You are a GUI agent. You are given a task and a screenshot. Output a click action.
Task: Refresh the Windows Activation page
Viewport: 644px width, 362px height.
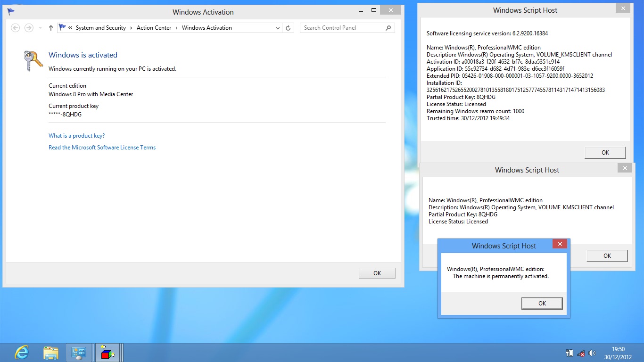(289, 28)
